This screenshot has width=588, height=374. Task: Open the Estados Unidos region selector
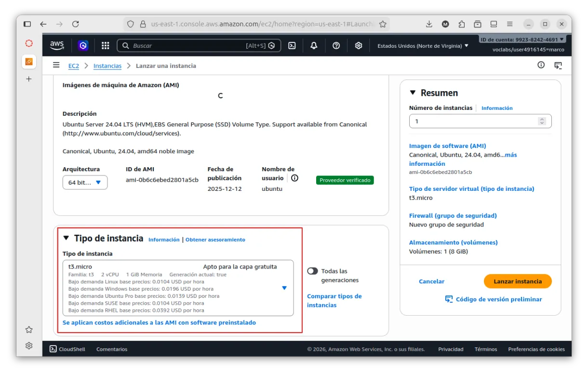423,46
